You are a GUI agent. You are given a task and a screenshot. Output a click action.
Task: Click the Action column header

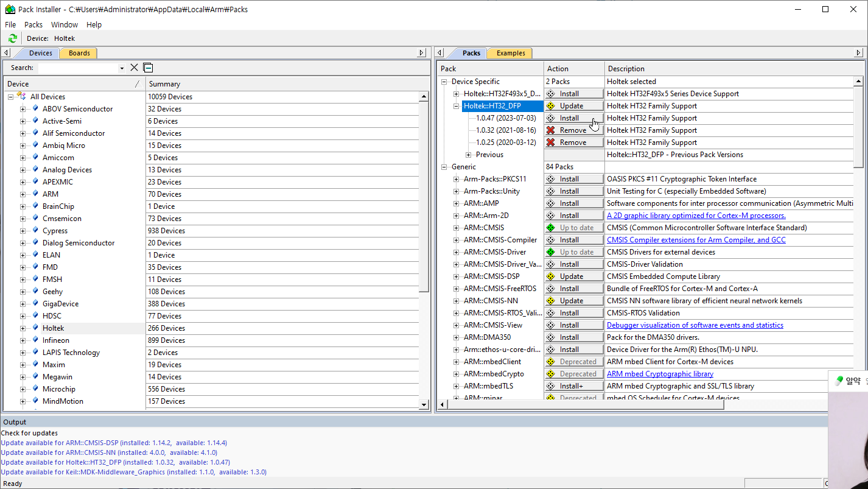coord(574,69)
